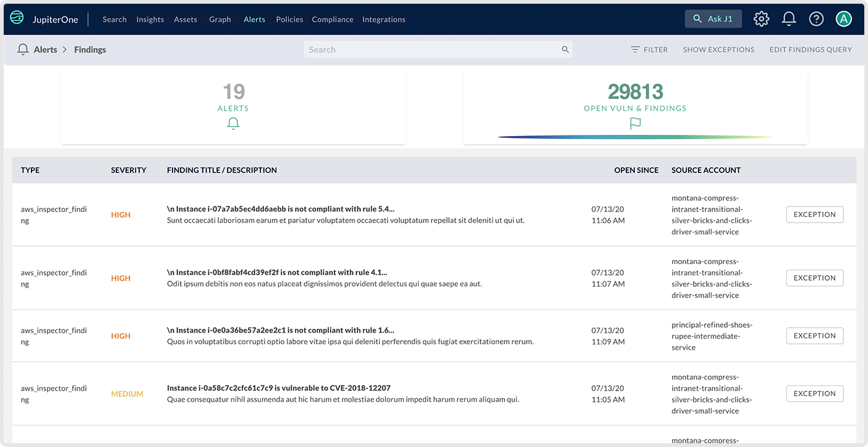The width and height of the screenshot is (868, 447).
Task: Click the settings gear in top bar
Action: coord(761,19)
